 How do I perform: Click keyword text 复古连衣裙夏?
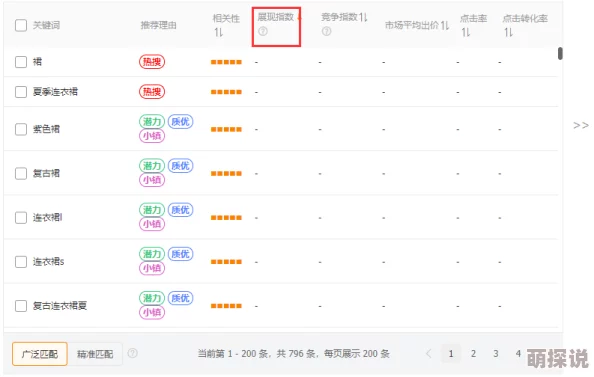pyautogui.click(x=60, y=306)
